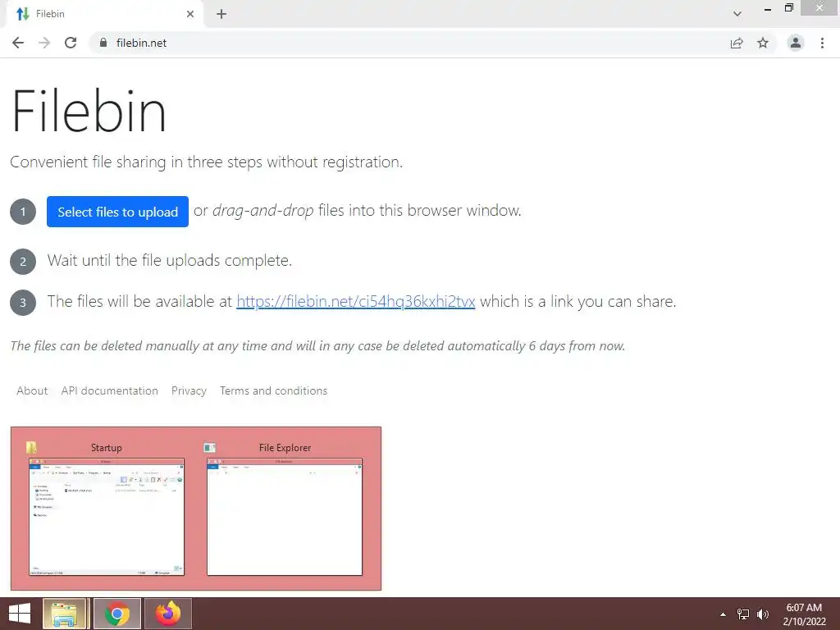Click the Startup folder icon in preview
Viewport: 840px width, 630px height.
32,447
